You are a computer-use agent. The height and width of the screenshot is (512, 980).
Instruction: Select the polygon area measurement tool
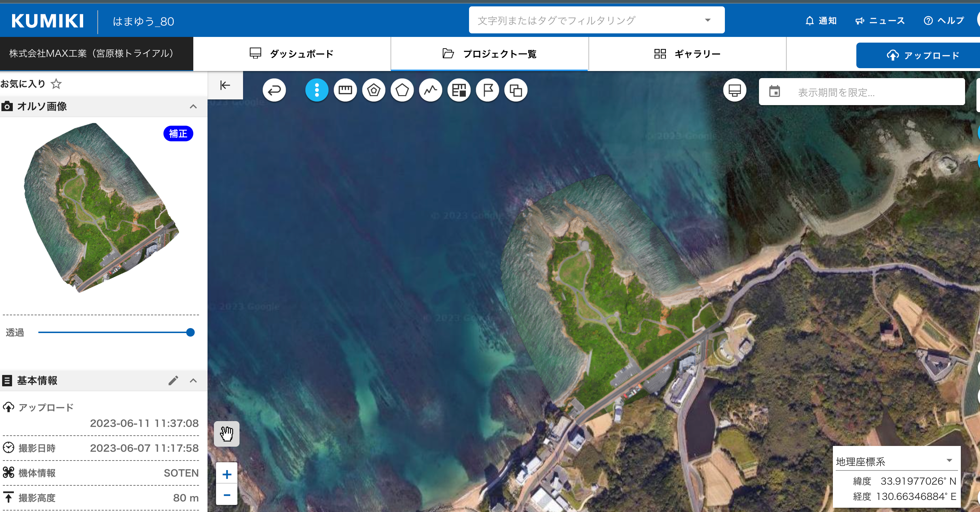tap(402, 91)
